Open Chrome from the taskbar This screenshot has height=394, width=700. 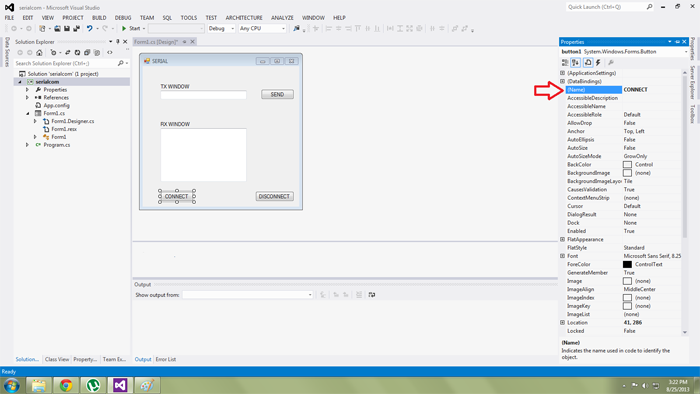point(66,385)
